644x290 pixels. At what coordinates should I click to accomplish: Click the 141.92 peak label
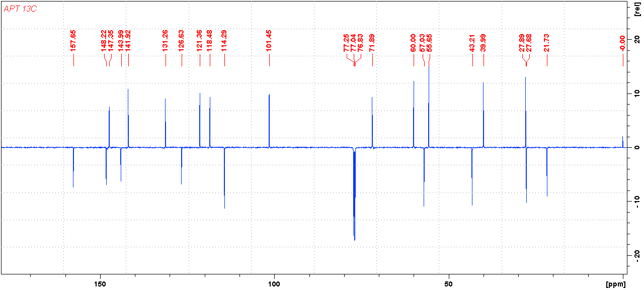[128, 41]
